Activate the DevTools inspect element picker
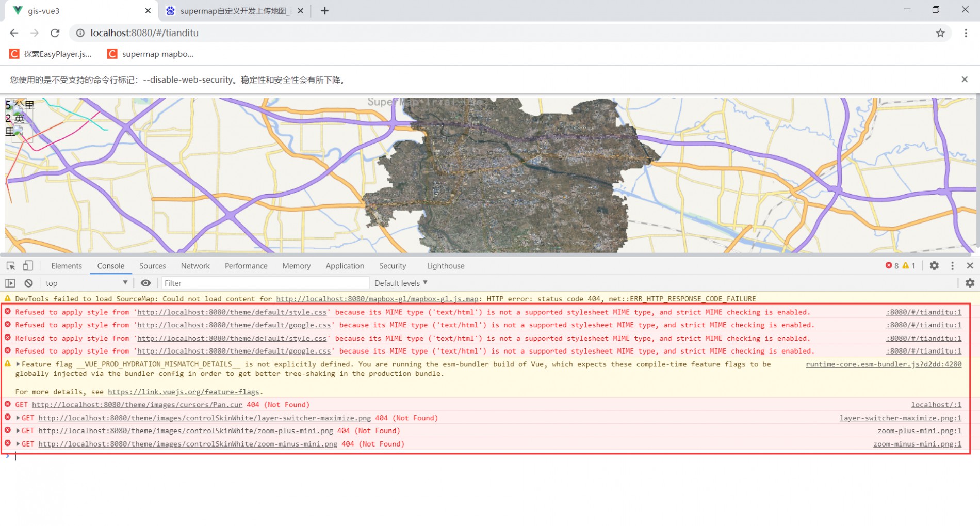The width and height of the screenshot is (980, 526). pyautogui.click(x=11, y=266)
